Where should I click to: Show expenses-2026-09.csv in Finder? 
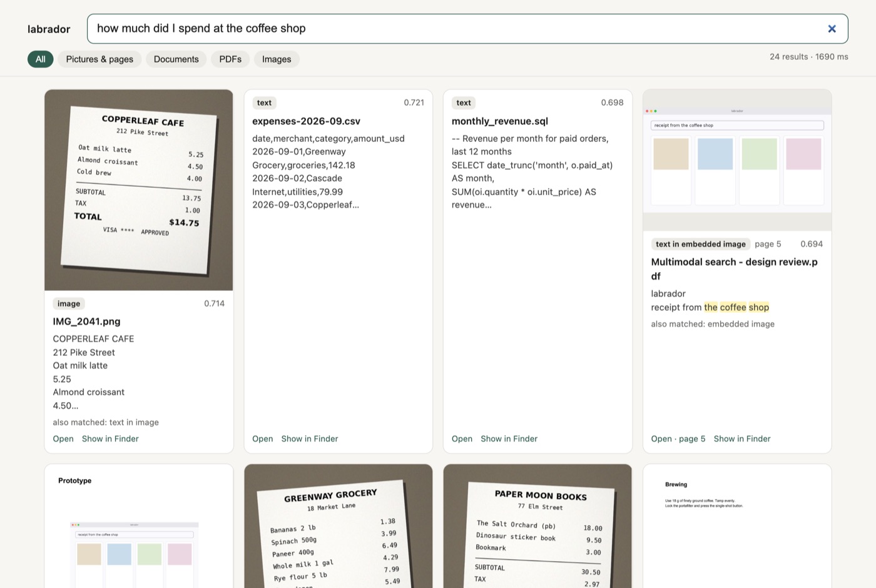coord(310,439)
